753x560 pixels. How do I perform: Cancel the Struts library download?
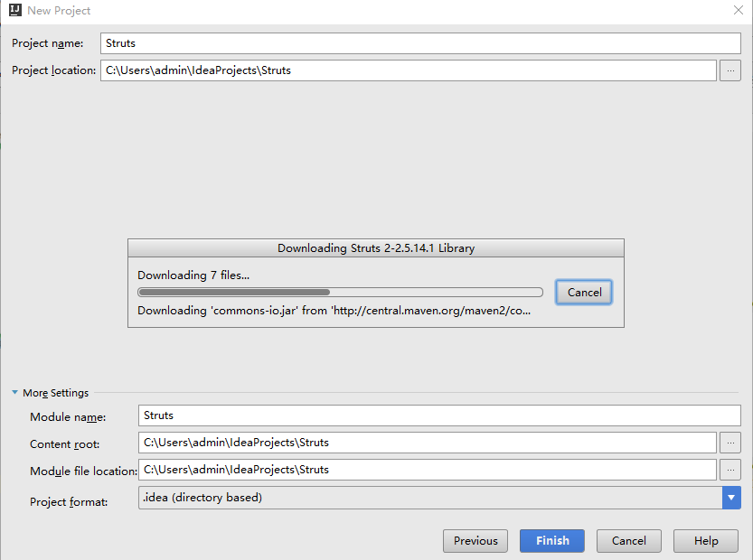point(584,293)
